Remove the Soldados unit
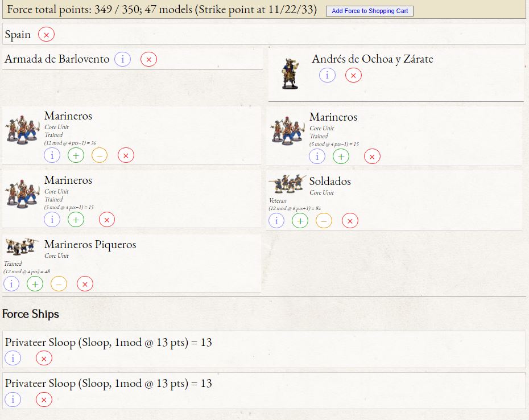 350,221
